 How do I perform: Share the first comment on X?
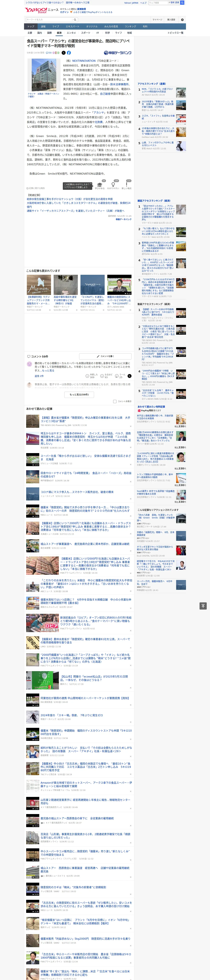click(x=130, y=376)
